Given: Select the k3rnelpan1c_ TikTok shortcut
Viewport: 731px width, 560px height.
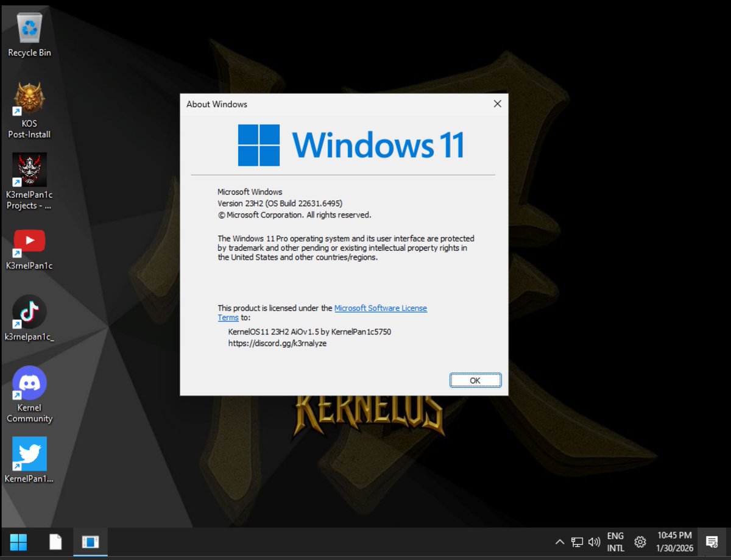Looking at the screenshot, I should coord(29,319).
